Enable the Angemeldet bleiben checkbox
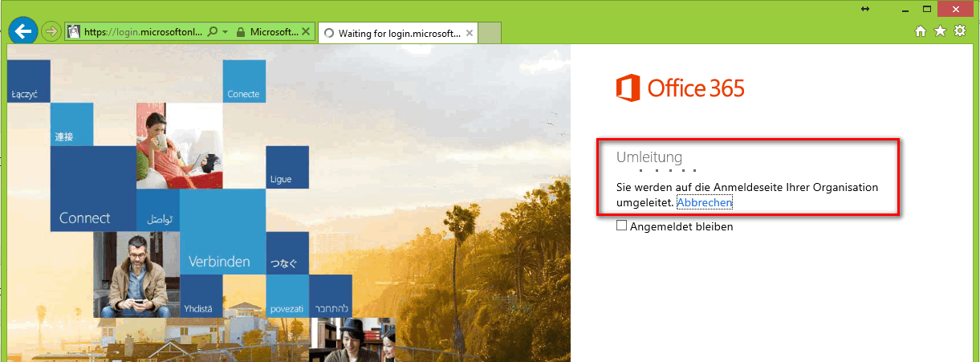980x362 pixels. [621, 226]
